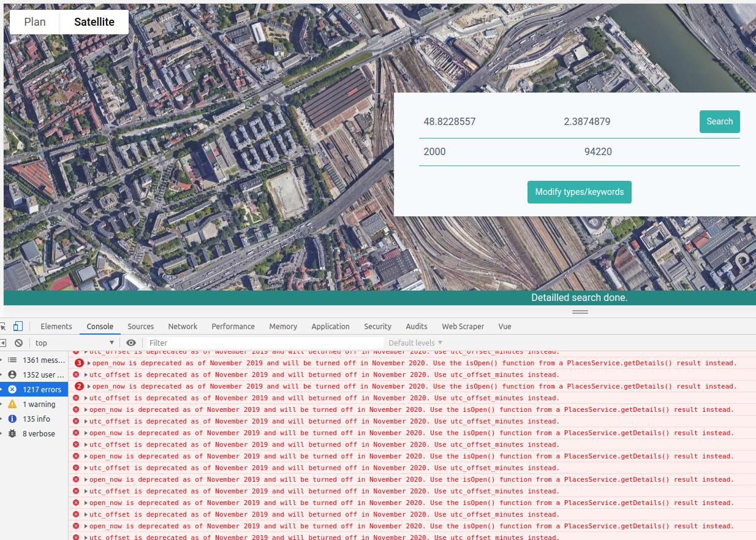This screenshot has height=540, width=756.
Task: Click the Modify types/keywords button
Action: [x=579, y=192]
